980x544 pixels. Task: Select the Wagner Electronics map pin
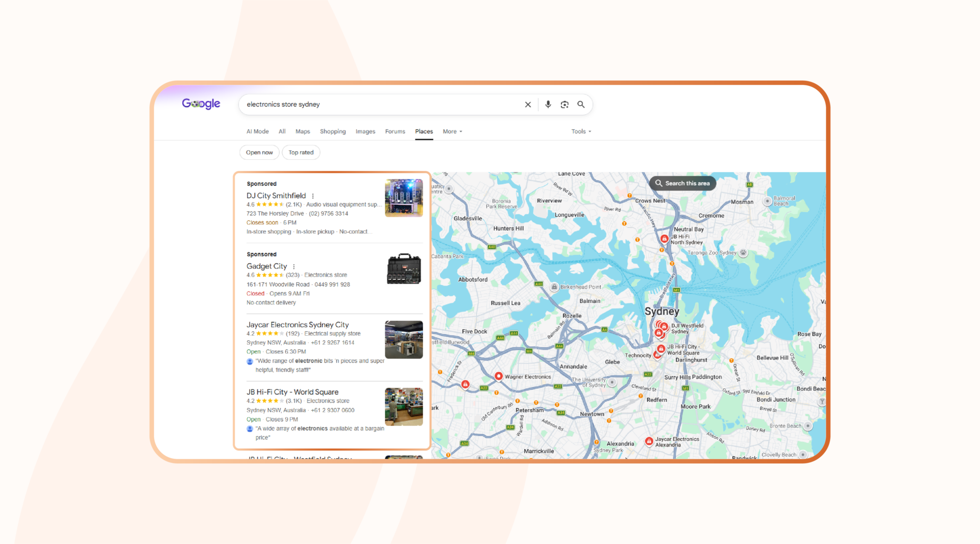coord(499,376)
